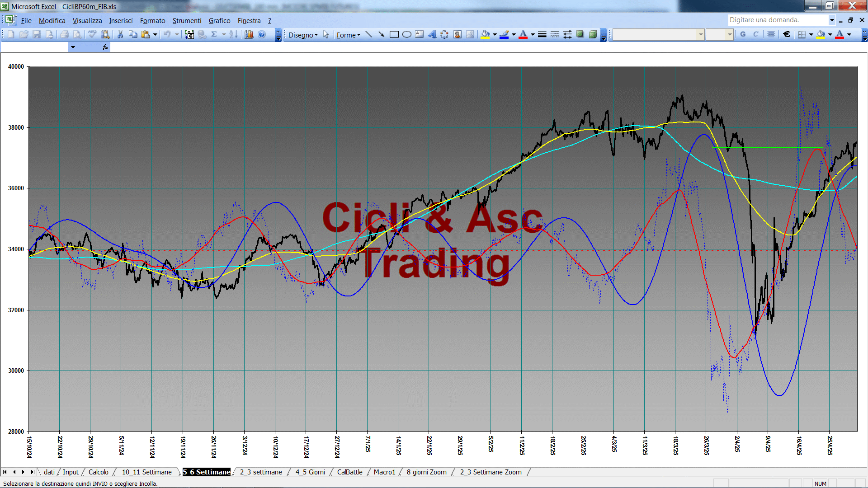Viewport: 868px width, 488px height.
Task: Open the font size combo box
Action: tap(719, 34)
